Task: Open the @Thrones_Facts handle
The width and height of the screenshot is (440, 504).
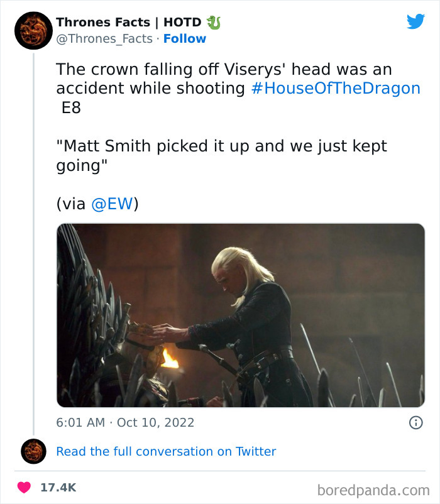Action: tap(104, 39)
